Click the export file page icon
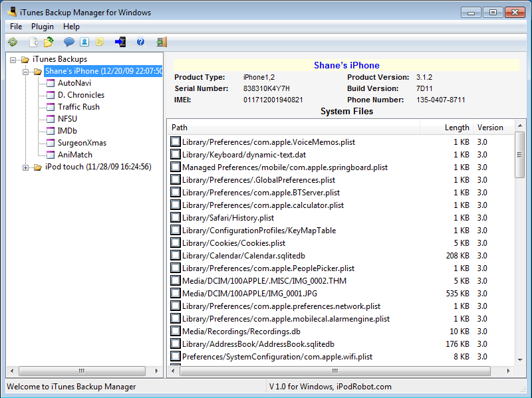This screenshot has width=532, height=398. coord(33,42)
